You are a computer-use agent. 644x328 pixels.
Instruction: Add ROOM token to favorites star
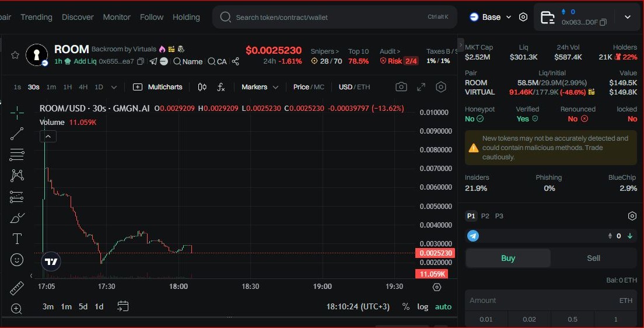15,55
